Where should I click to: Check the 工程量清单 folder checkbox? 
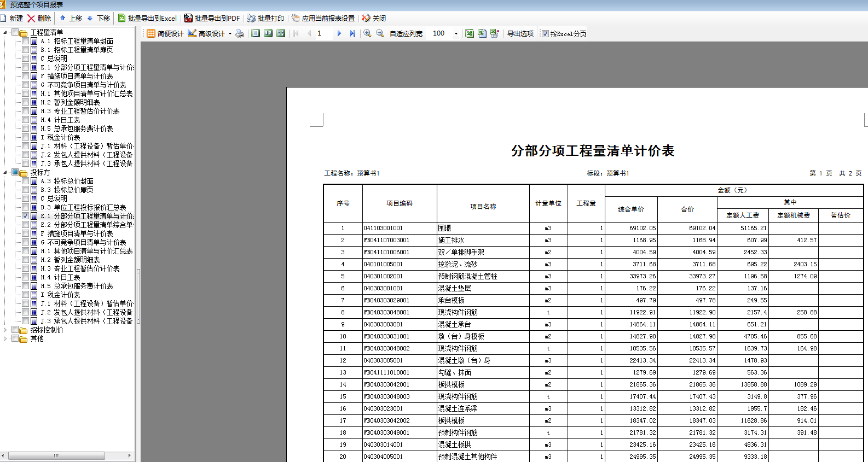15,32
